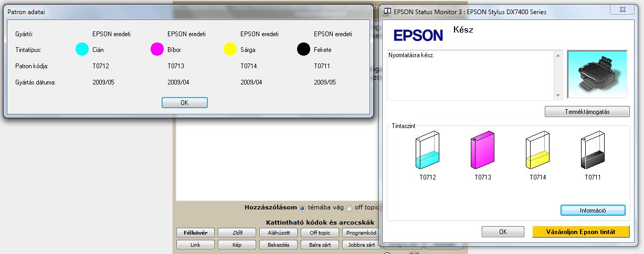Click the Bekezdés paragraph button
The image size is (644, 254).
(278, 245)
